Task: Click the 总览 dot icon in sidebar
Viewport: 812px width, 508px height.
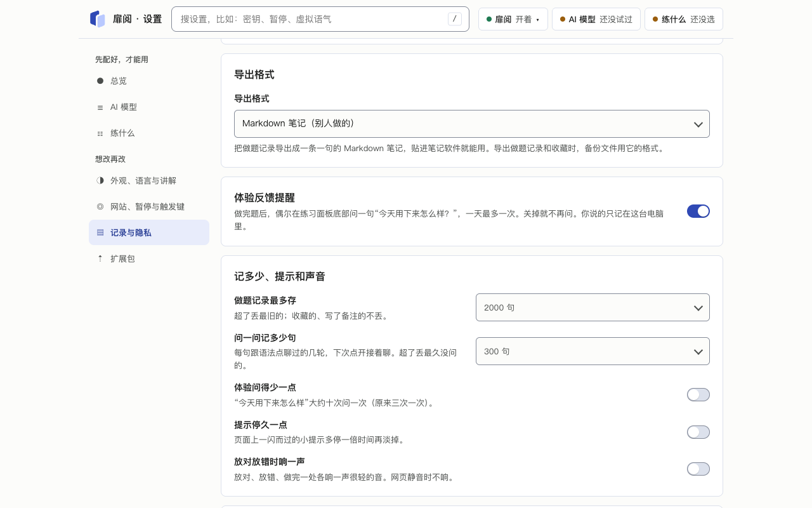Action: (x=100, y=81)
